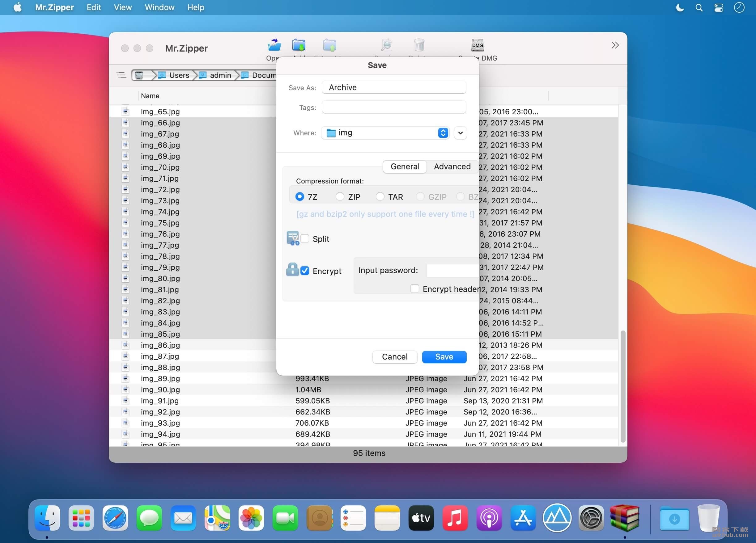
Task: Select the ZIP compression format
Action: (340, 197)
